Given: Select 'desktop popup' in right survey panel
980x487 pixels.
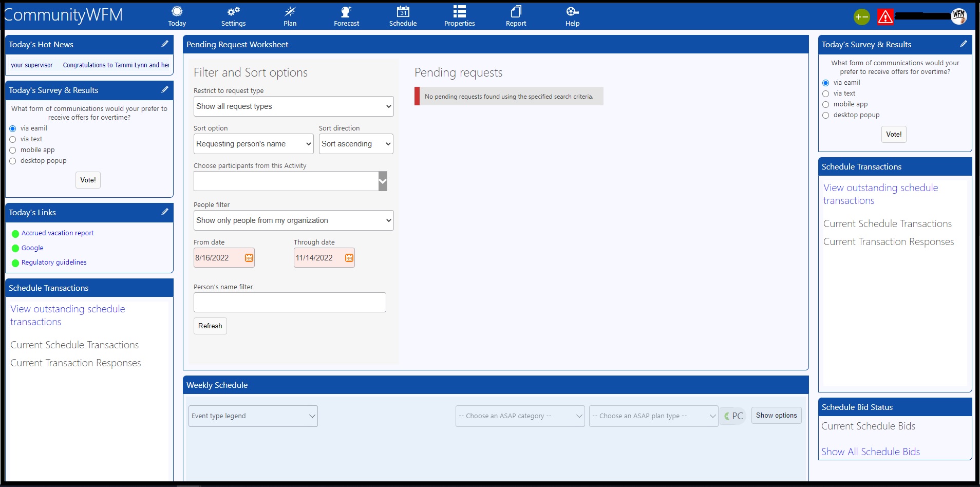Looking at the screenshot, I should (826, 115).
